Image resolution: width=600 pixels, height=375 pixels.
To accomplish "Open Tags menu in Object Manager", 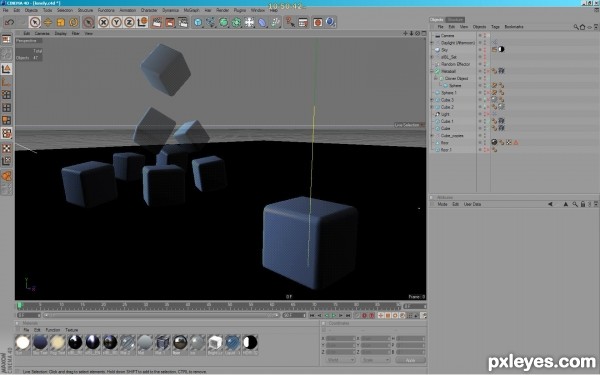I will click(495, 27).
